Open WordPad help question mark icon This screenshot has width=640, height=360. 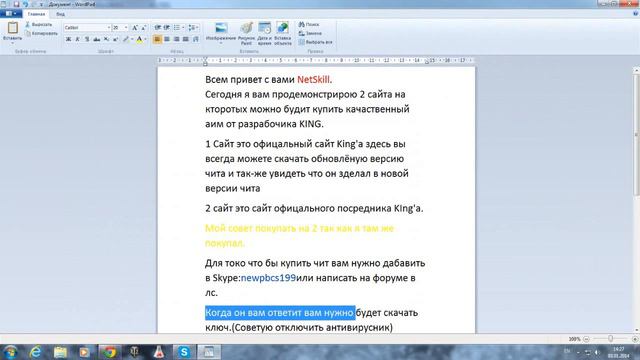click(635, 13)
